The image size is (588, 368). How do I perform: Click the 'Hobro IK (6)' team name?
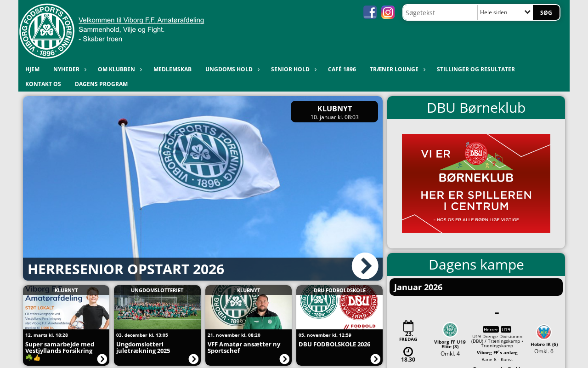[x=544, y=344]
